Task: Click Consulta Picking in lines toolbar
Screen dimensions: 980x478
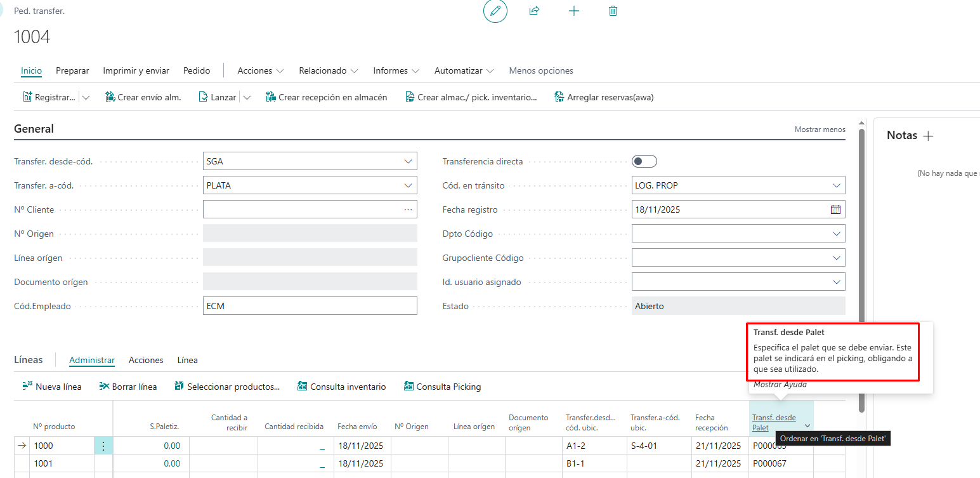Action: click(442, 387)
